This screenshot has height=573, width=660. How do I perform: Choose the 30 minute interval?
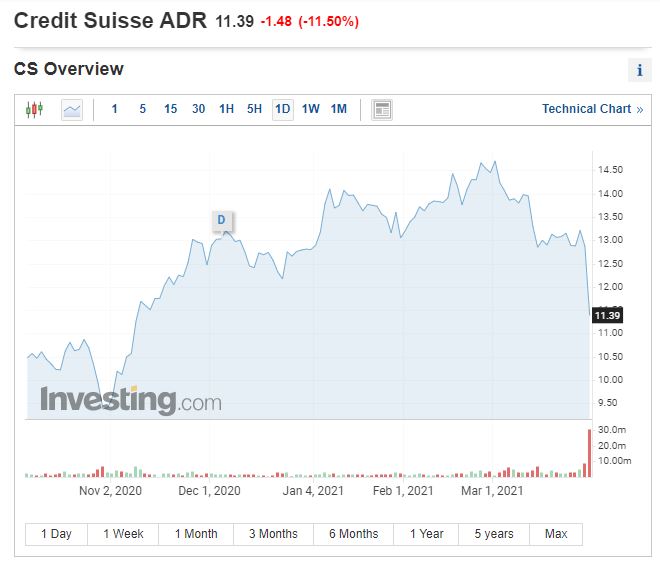(198, 110)
